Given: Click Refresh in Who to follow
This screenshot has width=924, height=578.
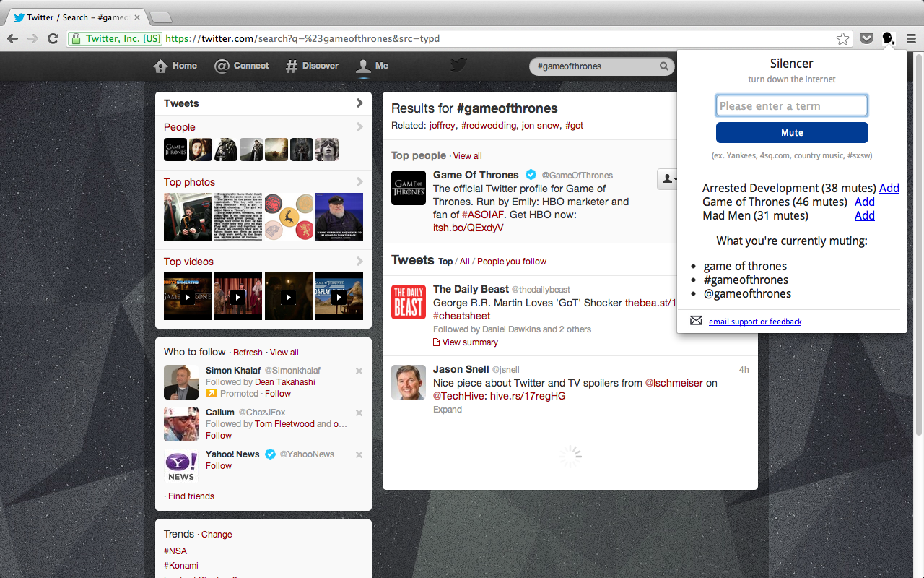Looking at the screenshot, I should 248,353.
